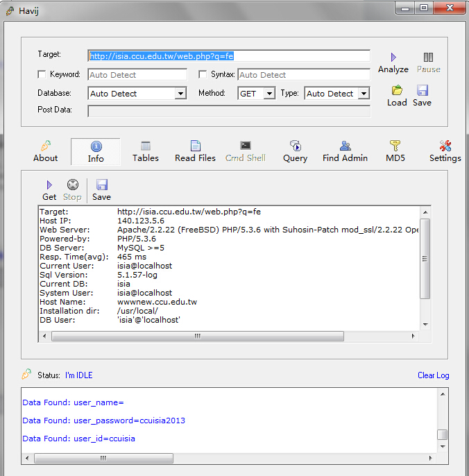
Task: Click the Keyword Auto Detect field
Action: coord(137,75)
